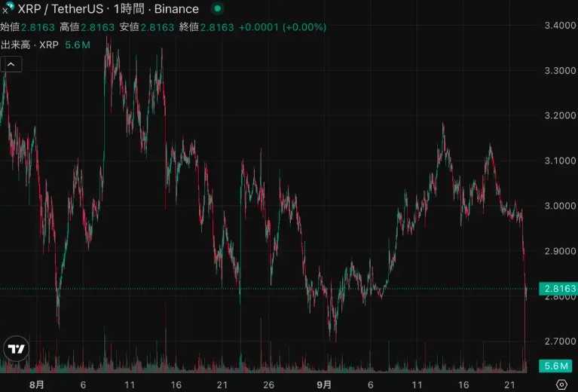Click the +0.0001 (+0.00%) change text
578x392 pixels.
[283, 27]
